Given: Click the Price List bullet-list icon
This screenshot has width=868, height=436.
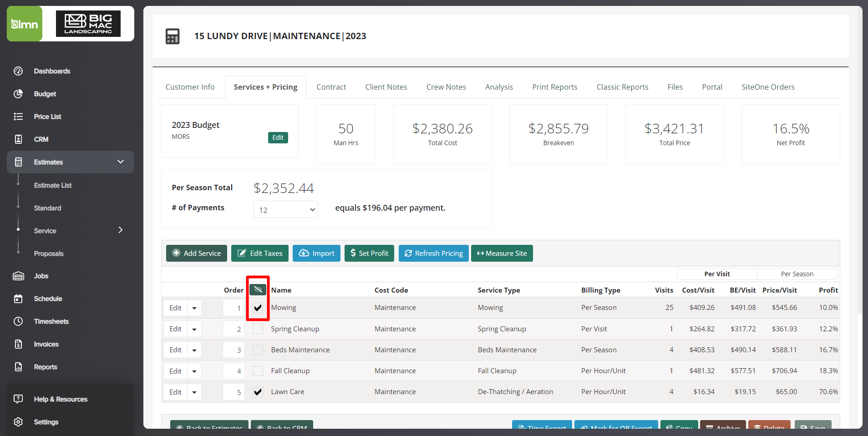Looking at the screenshot, I should (18, 117).
